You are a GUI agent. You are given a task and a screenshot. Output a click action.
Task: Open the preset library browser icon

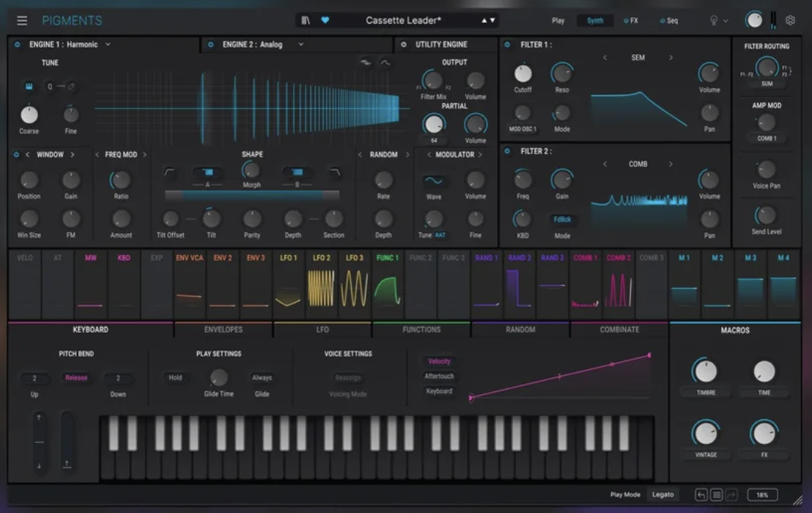(x=306, y=21)
